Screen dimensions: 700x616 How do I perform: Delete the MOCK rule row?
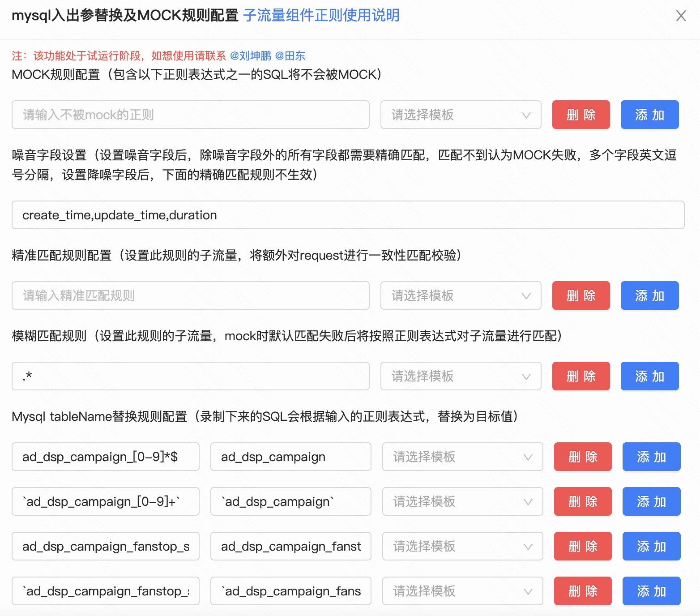(x=581, y=115)
